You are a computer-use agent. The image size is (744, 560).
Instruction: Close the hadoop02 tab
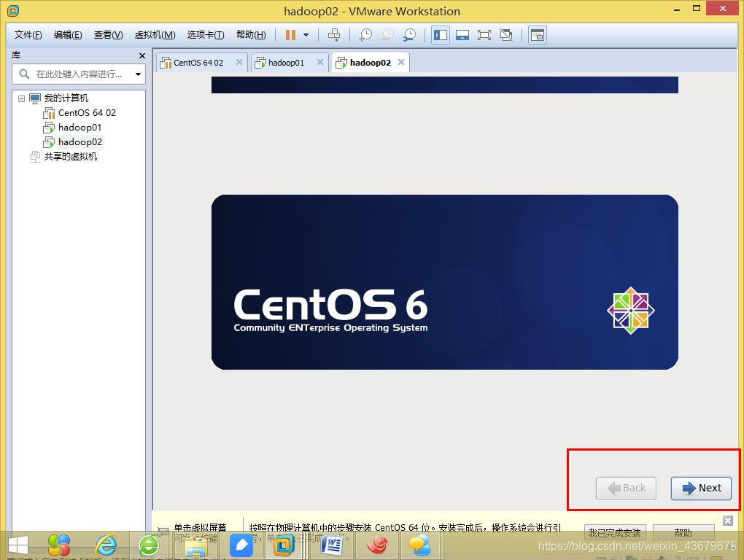[401, 62]
